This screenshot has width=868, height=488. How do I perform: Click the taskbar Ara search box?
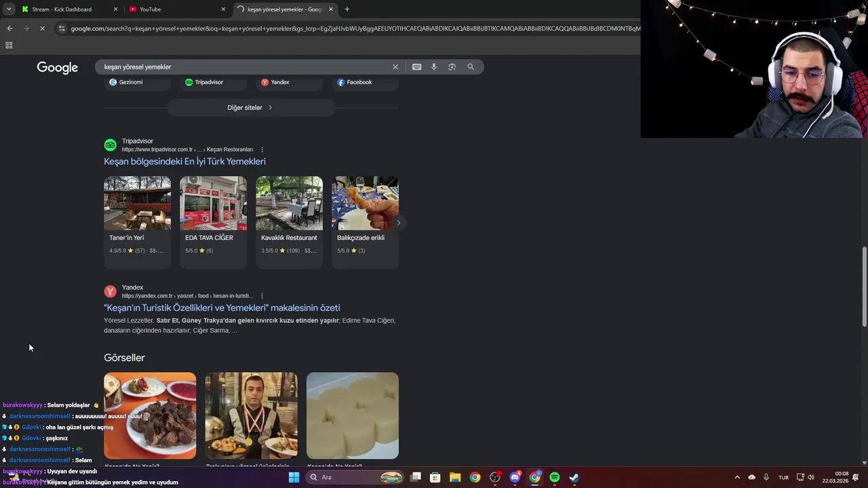(355, 477)
